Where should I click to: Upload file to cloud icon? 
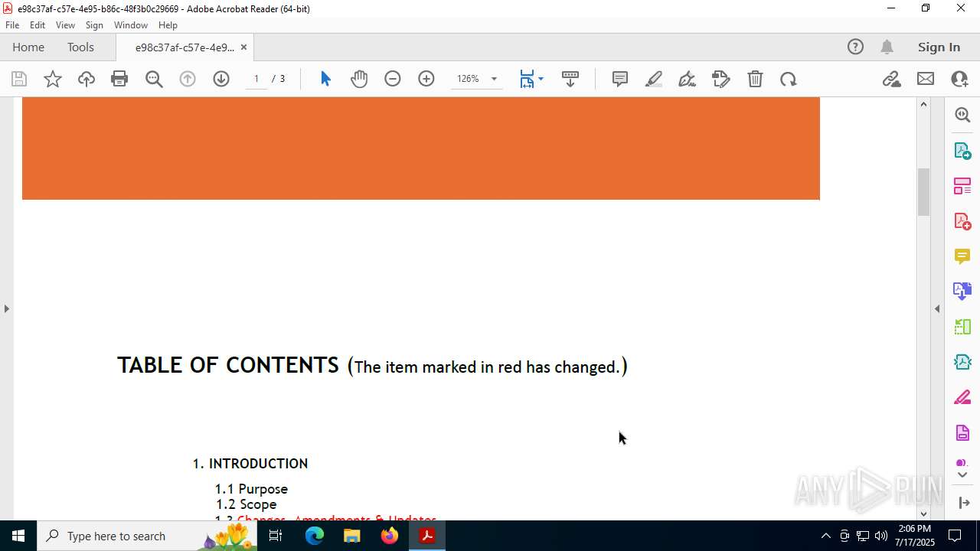[87, 79]
